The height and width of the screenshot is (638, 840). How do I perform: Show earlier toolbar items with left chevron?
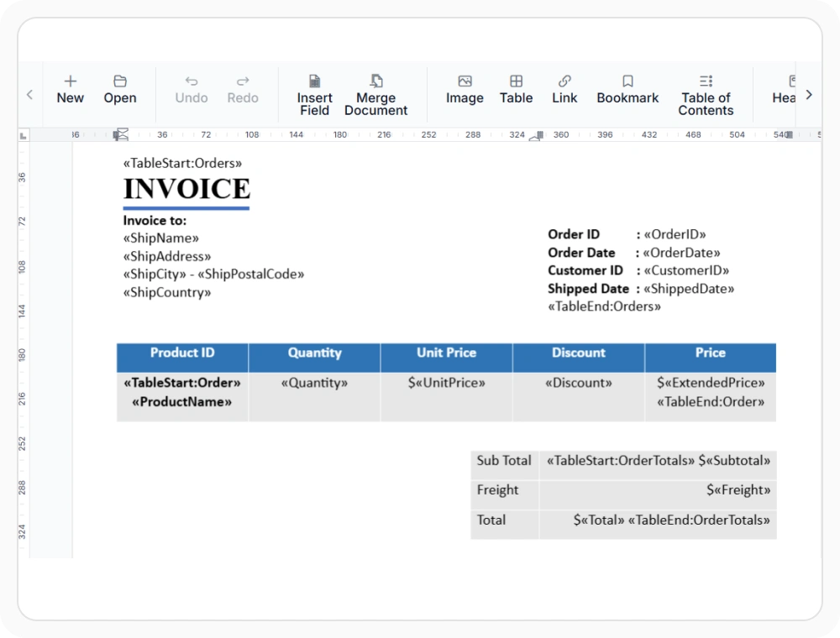(x=30, y=95)
